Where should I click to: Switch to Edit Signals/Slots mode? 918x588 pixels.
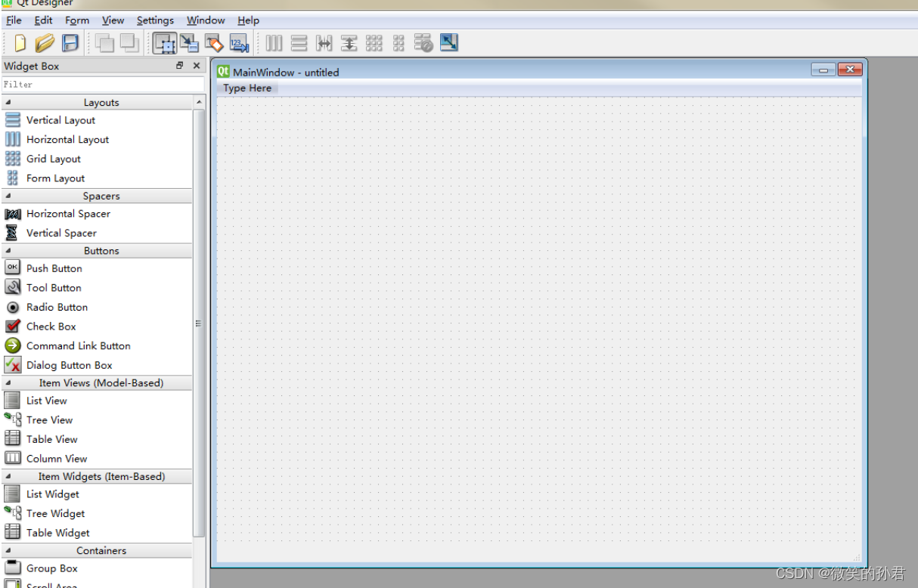pyautogui.click(x=190, y=43)
